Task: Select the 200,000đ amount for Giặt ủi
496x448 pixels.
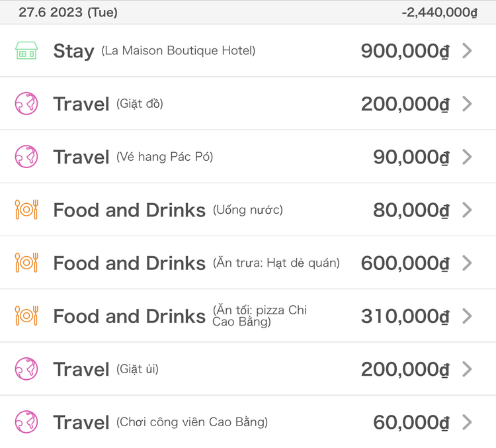Action: [405, 369]
